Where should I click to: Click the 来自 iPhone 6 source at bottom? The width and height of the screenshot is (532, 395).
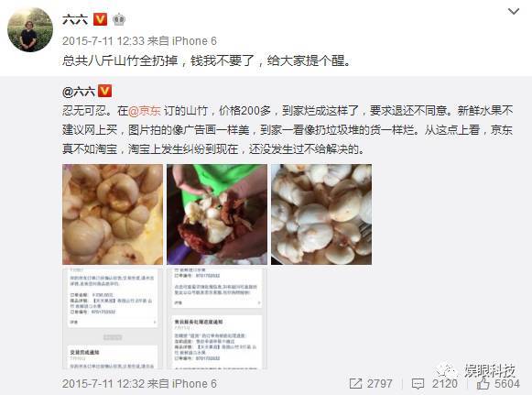(182, 384)
